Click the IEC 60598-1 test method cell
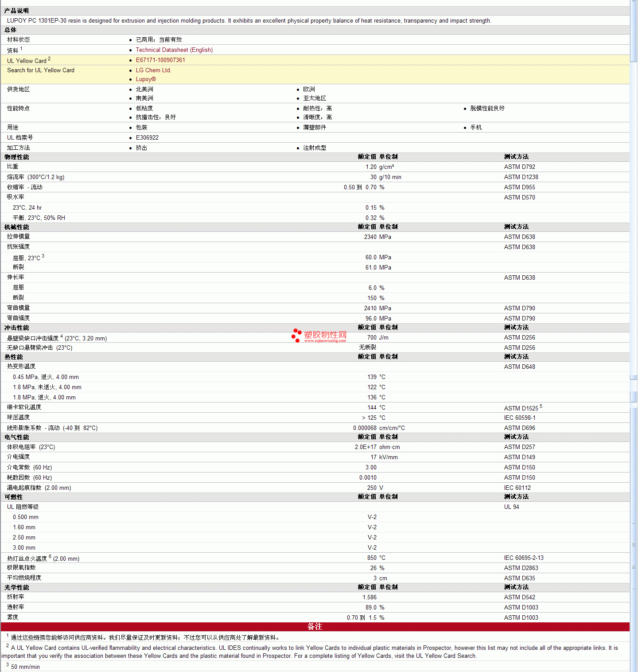Screen dimensions: 638x672 pyautogui.click(x=520, y=418)
